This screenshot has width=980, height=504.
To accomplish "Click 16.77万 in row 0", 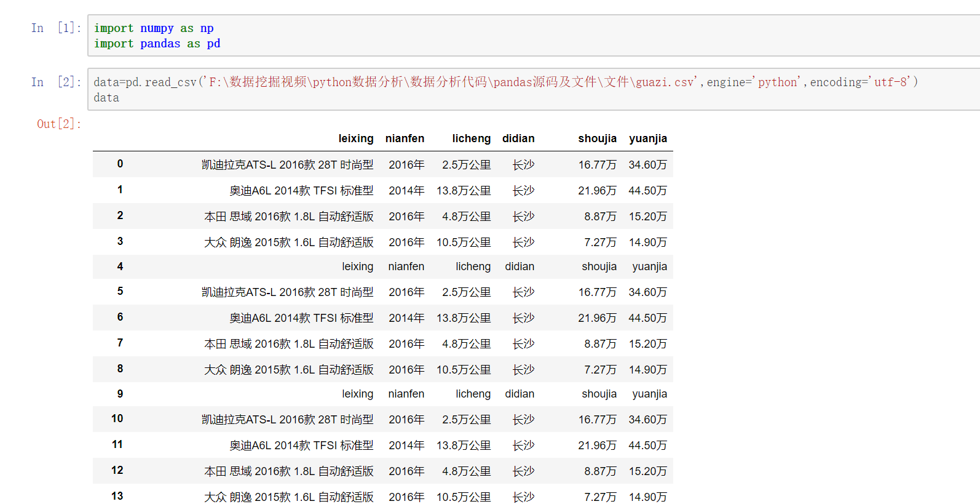I will pos(597,165).
